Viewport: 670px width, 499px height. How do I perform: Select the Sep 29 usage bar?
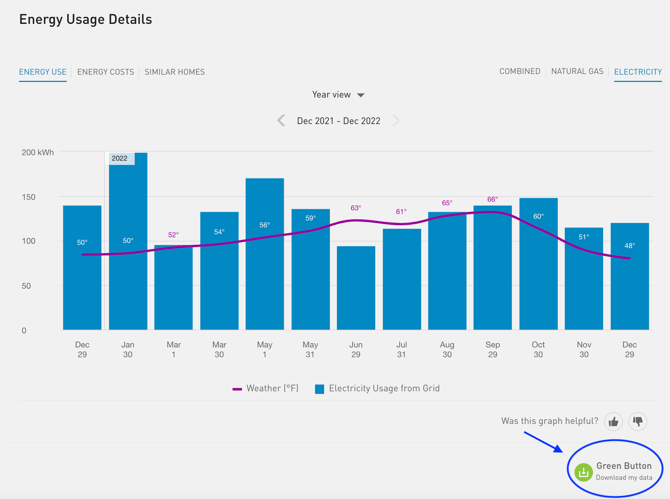[493, 267]
